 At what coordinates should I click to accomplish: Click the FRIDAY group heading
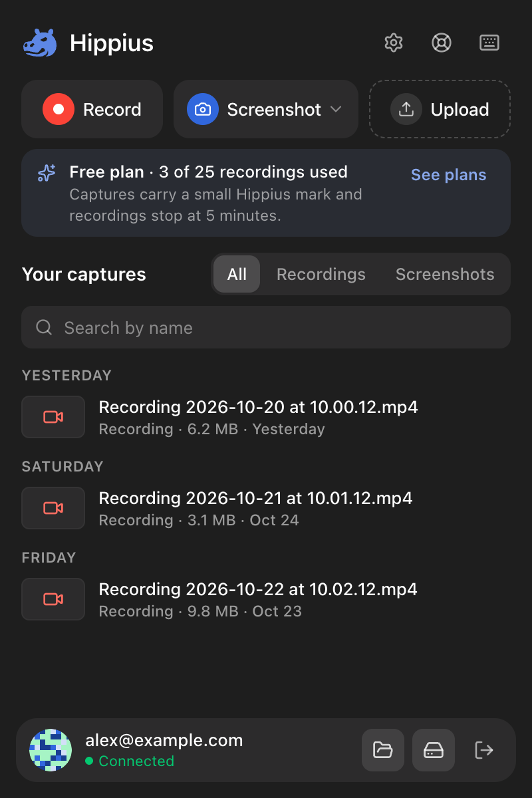[x=49, y=558]
